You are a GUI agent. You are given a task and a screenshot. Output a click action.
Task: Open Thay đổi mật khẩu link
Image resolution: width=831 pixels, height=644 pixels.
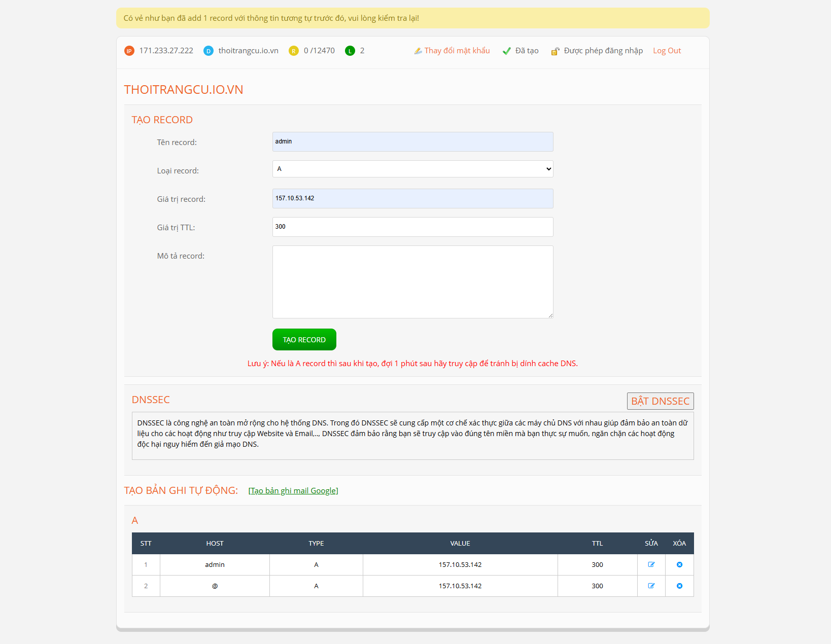point(457,51)
